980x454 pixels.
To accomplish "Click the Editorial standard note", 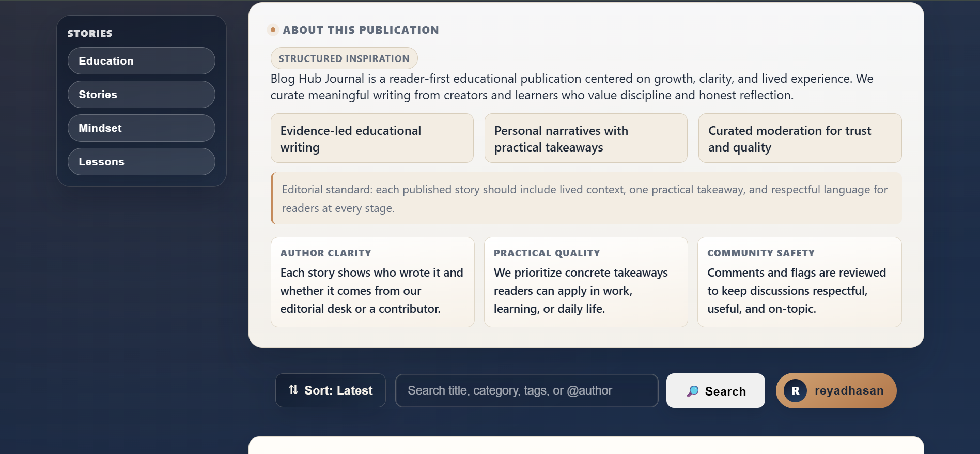I will pyautogui.click(x=586, y=199).
